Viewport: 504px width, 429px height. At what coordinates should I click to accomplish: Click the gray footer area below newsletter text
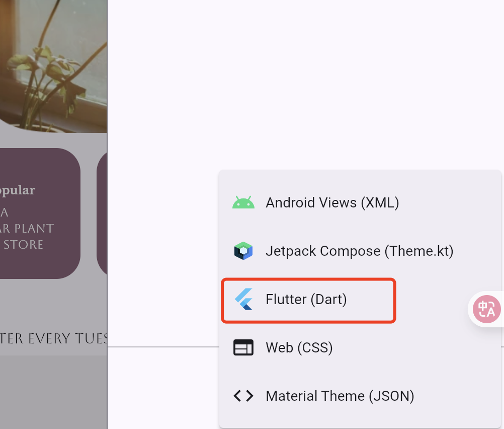pos(53,392)
